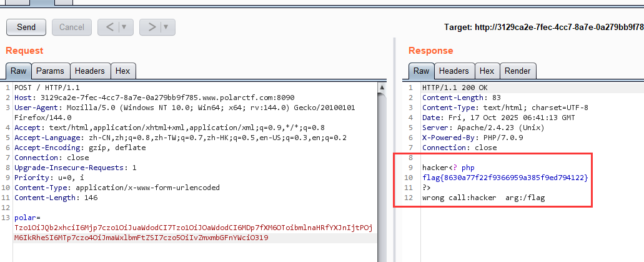Click the Target URL text
Viewport: 644px width, 262px height.
pyautogui.click(x=544, y=27)
